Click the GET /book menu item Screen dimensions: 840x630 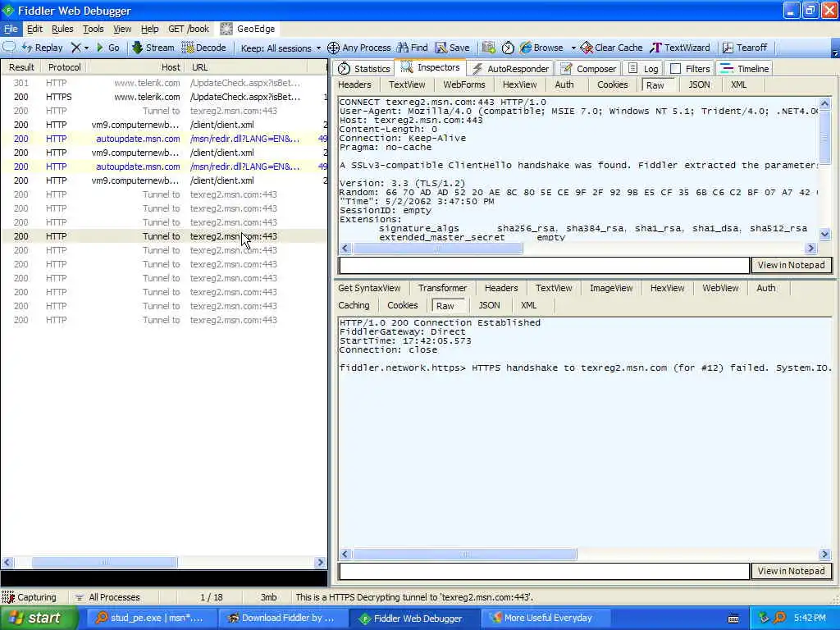pyautogui.click(x=189, y=29)
